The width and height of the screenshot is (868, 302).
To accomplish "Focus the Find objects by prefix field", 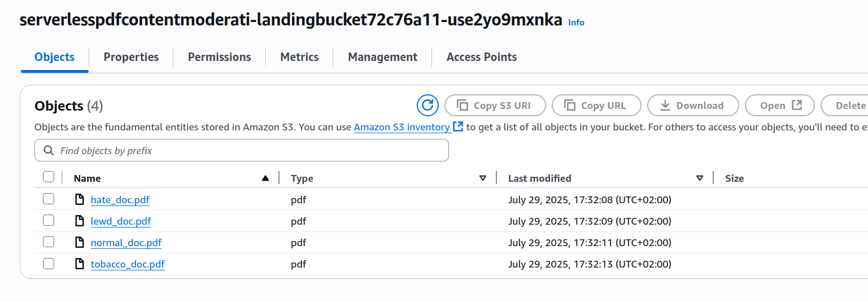I will click(x=242, y=151).
